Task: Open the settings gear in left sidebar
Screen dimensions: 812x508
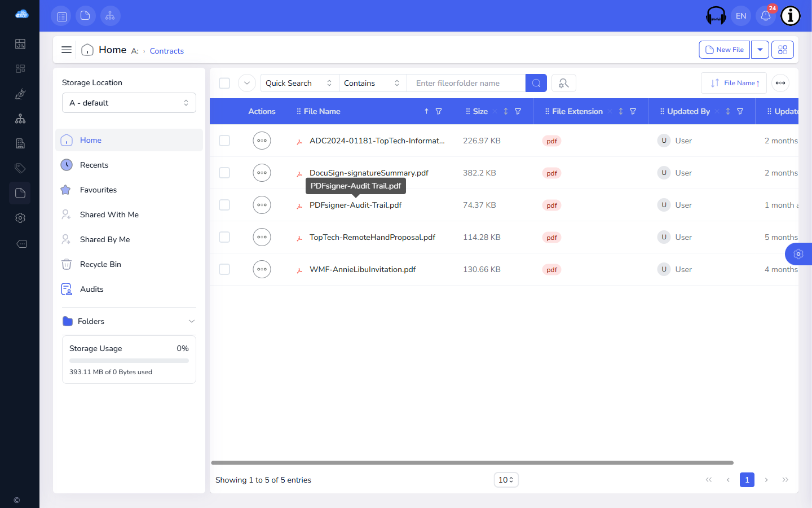Action: pos(20,218)
